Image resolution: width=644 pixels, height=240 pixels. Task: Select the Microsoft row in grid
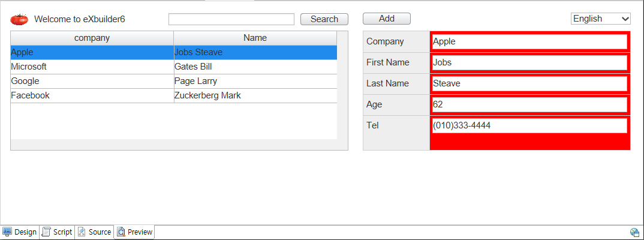(x=92, y=67)
